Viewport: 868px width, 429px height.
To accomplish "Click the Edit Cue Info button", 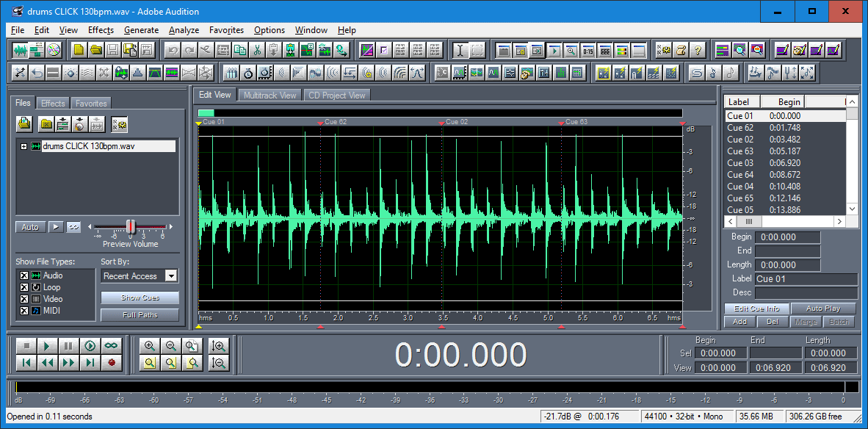I will [x=756, y=309].
